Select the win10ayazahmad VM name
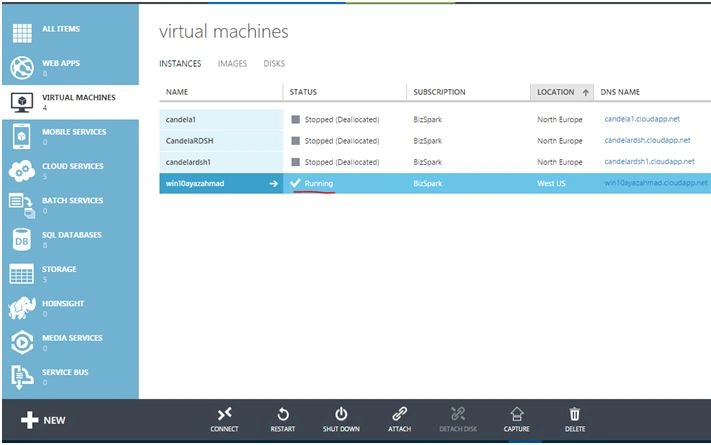Viewport: 711px width, 445px height. 195,183
